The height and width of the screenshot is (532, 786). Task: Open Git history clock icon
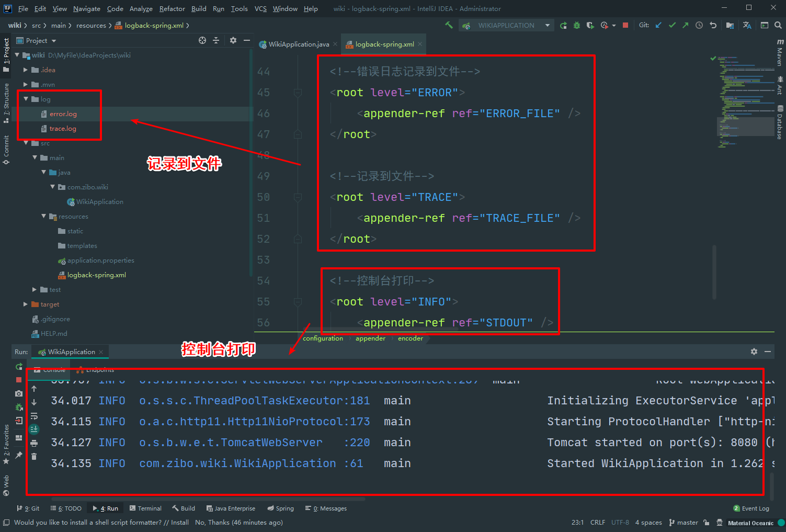[x=699, y=25]
